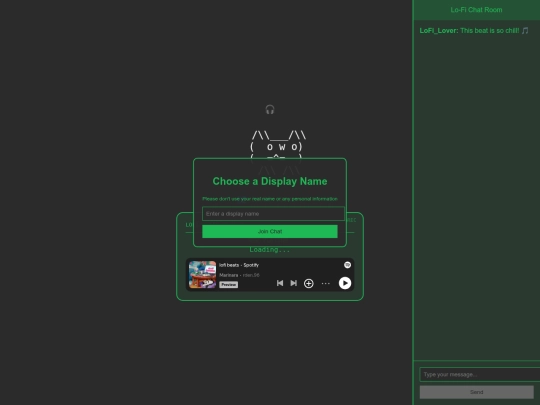This screenshot has width=540, height=405.
Task: Click the 'Choose a Display Name' heading
Action: (270, 181)
